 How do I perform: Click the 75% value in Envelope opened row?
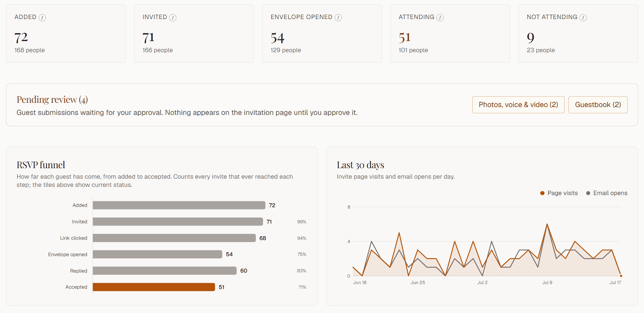(301, 254)
